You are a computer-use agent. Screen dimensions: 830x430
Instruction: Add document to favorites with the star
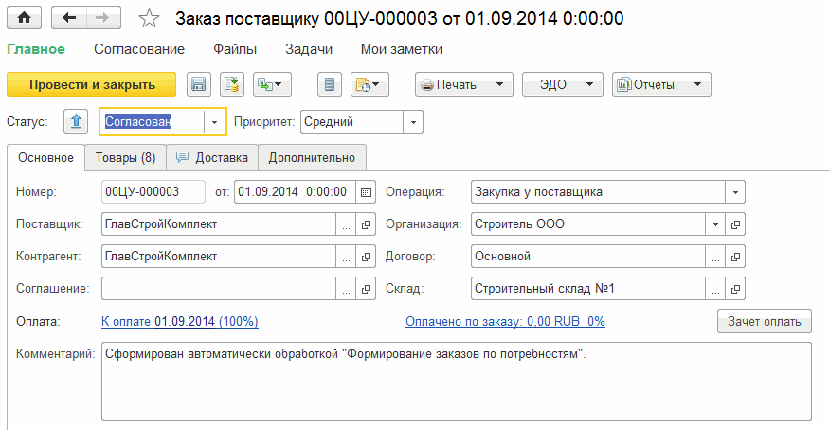click(x=149, y=19)
